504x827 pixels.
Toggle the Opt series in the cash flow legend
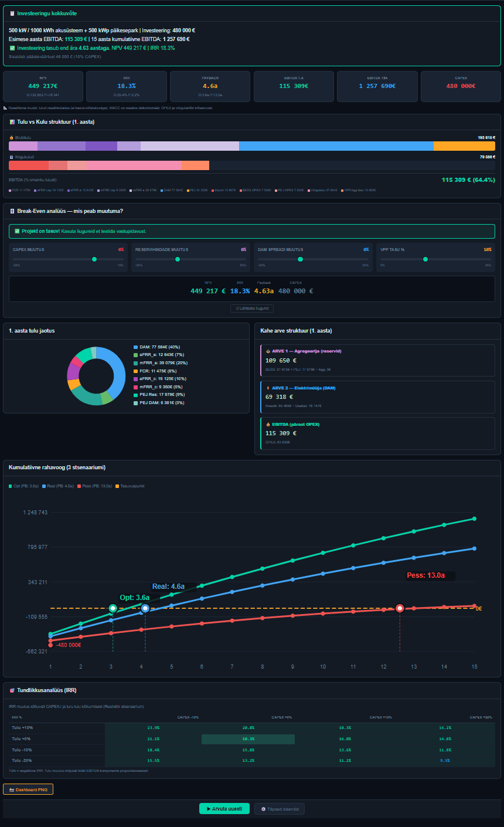tap(23, 486)
